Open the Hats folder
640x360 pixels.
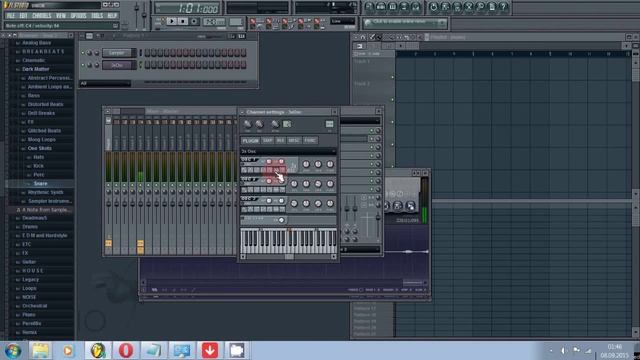pyautogui.click(x=38, y=157)
